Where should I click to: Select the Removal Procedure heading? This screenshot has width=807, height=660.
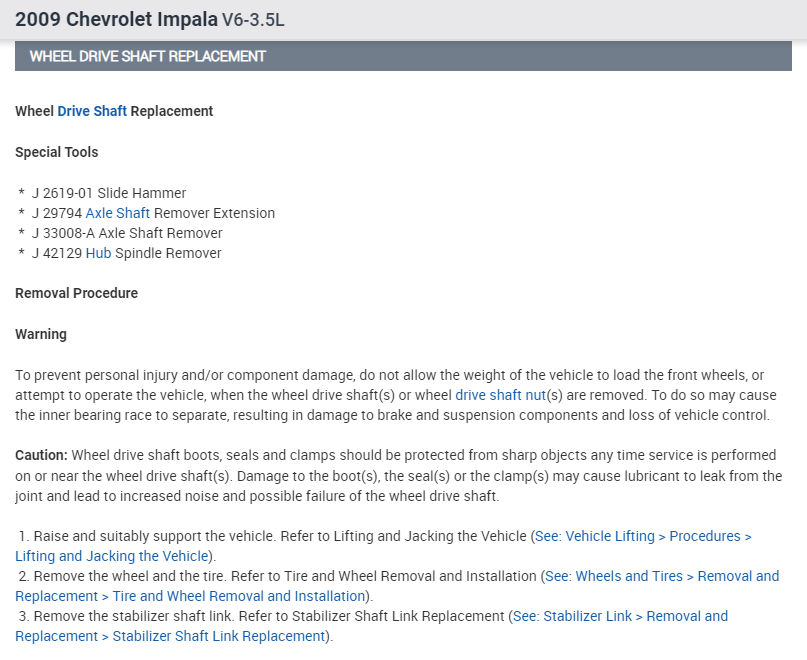[76, 293]
